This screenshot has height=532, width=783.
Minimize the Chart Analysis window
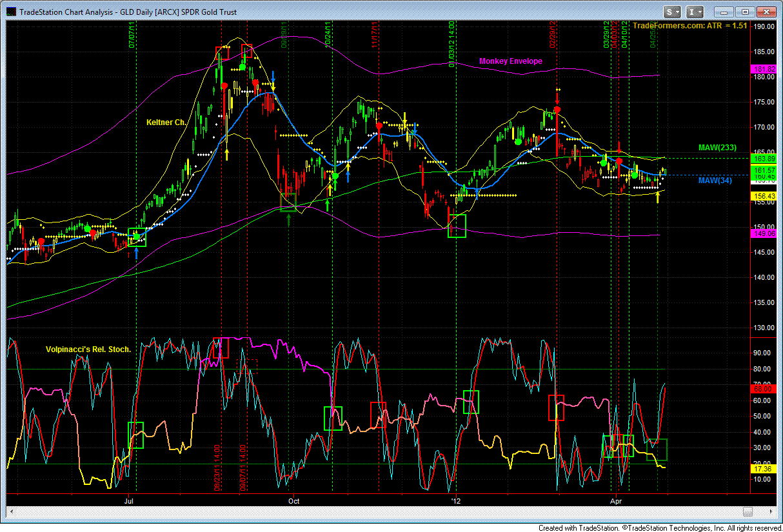(x=724, y=12)
